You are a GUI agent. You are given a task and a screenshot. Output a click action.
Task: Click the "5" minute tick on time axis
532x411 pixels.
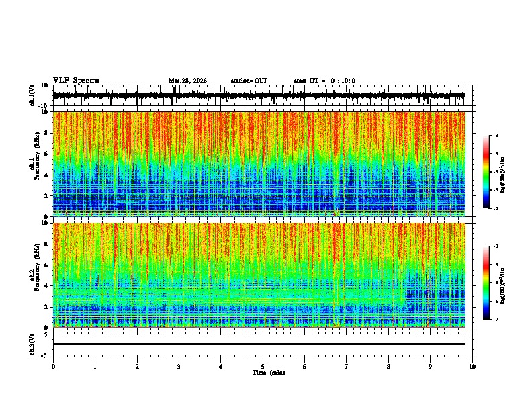tap(263, 367)
